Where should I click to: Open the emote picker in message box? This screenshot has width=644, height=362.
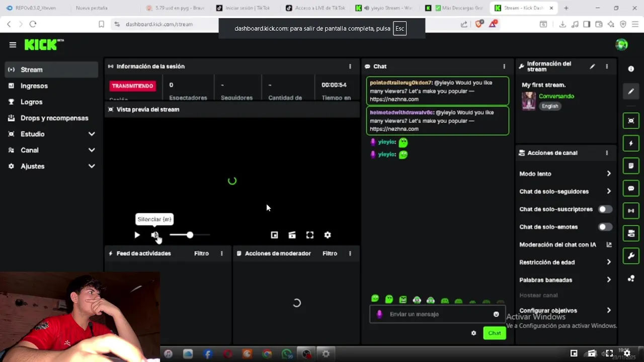click(496, 314)
